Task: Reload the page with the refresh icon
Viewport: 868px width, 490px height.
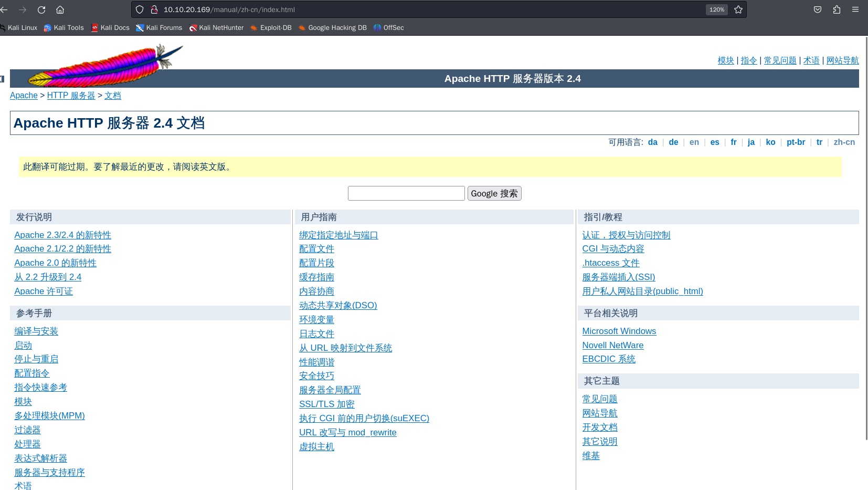Action: [x=41, y=9]
